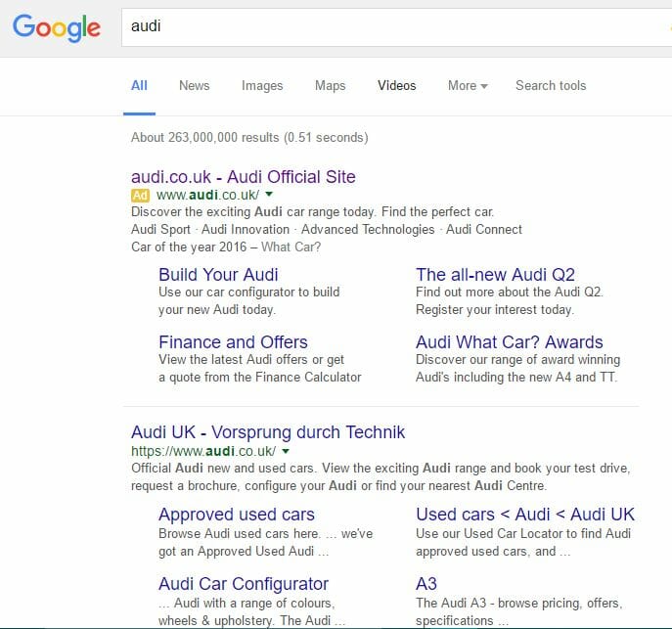
Task: Click Advanced Technologies ad extension
Action: [x=368, y=230]
